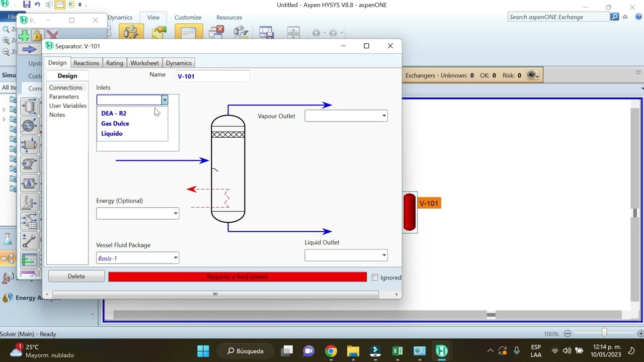The image size is (644, 362).
Task: Save case with the quick access floppy icon
Action: pos(27,5)
